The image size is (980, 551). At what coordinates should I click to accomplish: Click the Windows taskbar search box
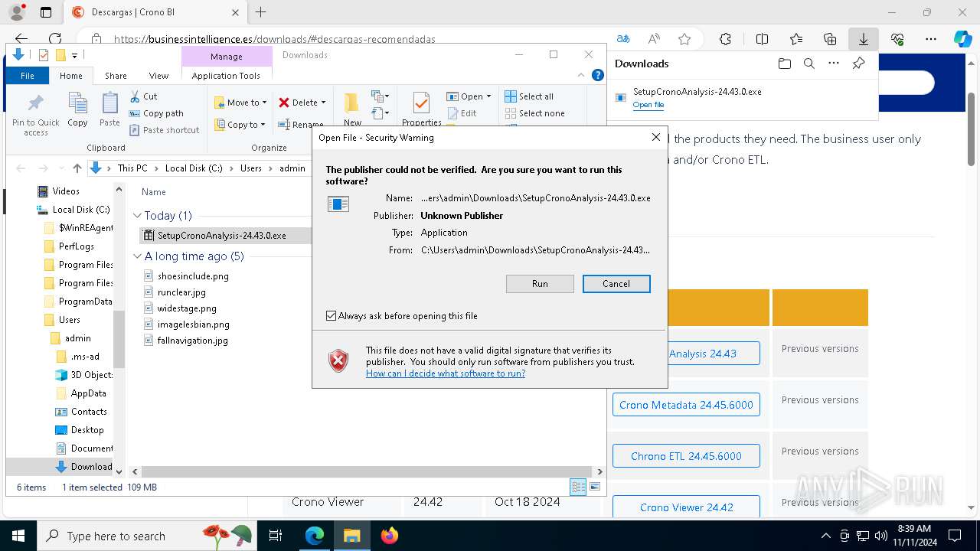click(x=146, y=536)
